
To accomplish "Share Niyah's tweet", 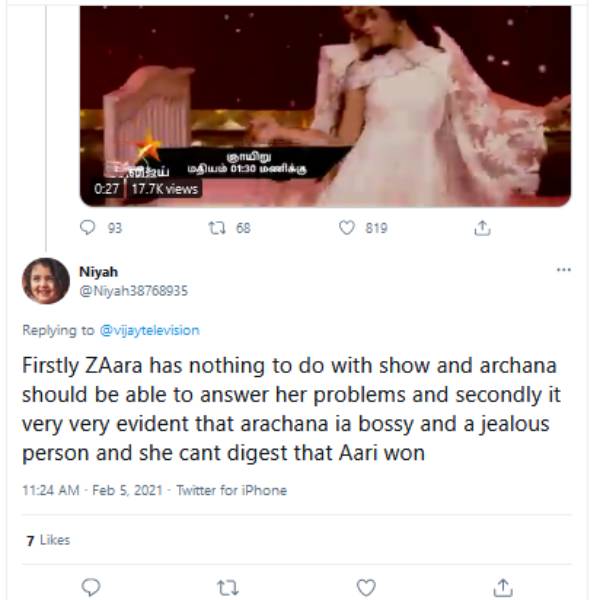I will tap(504, 585).
